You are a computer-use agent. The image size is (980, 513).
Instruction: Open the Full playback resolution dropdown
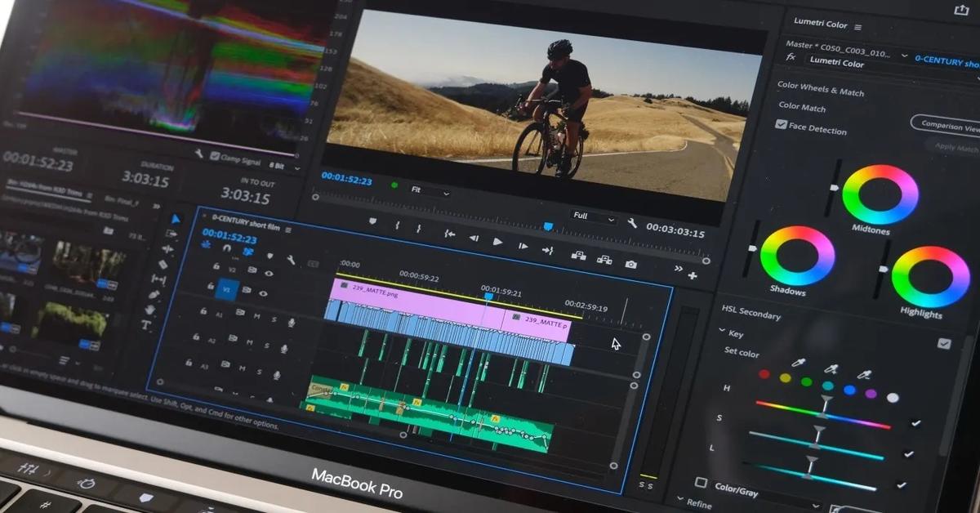coord(594,217)
